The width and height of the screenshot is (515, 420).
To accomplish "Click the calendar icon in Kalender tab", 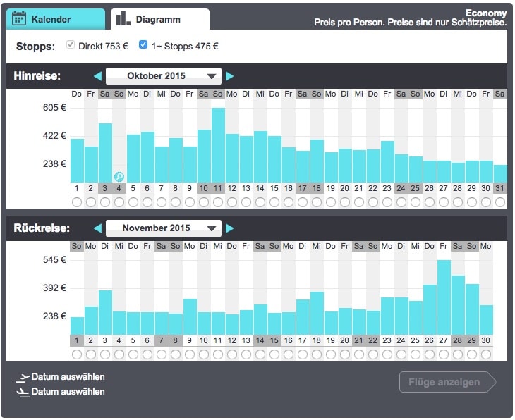I will (x=19, y=19).
